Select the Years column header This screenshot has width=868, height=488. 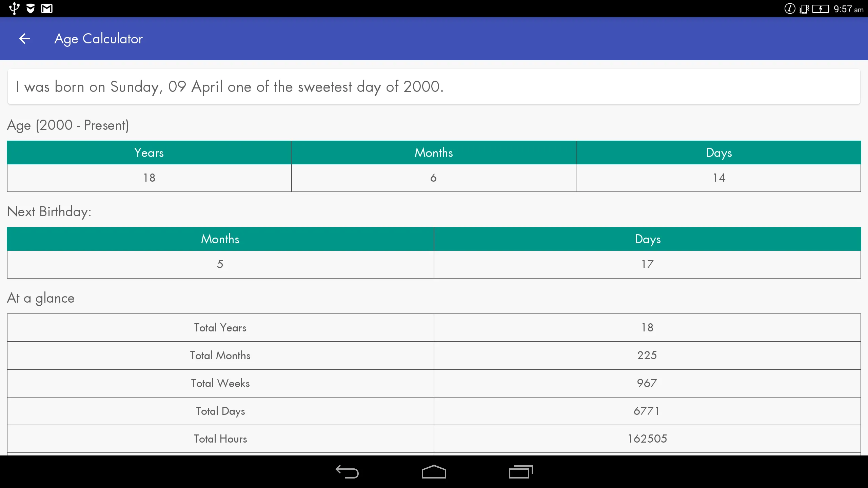coord(149,152)
